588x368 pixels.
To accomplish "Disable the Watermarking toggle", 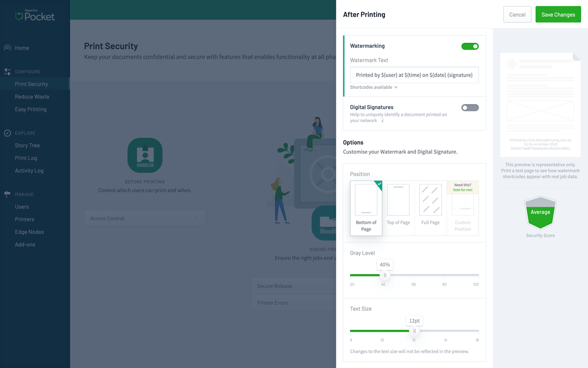I will tap(470, 47).
